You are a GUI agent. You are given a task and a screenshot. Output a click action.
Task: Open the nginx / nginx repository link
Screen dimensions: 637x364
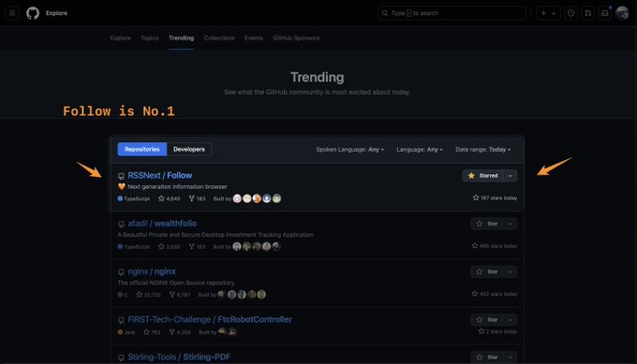click(152, 271)
